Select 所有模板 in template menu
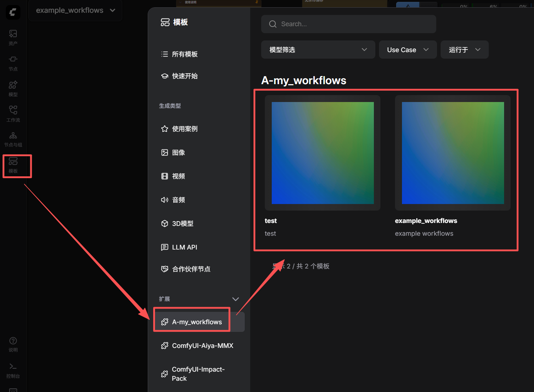This screenshot has height=392, width=534. click(x=199, y=54)
